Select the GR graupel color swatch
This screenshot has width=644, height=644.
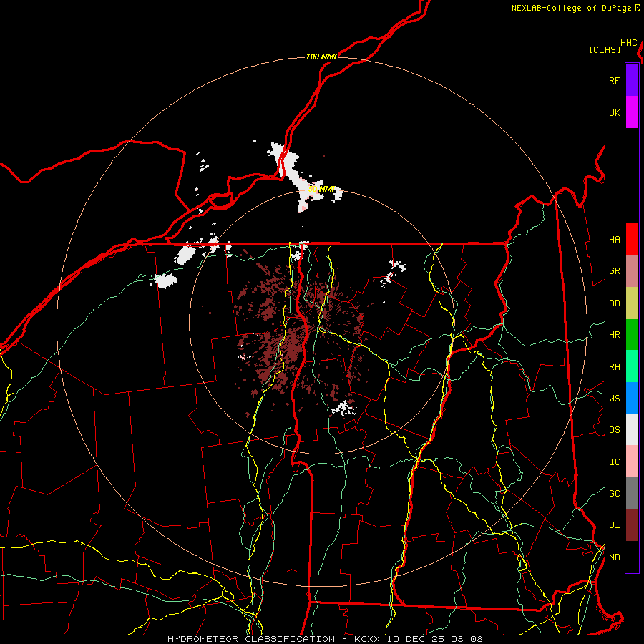coord(632,271)
